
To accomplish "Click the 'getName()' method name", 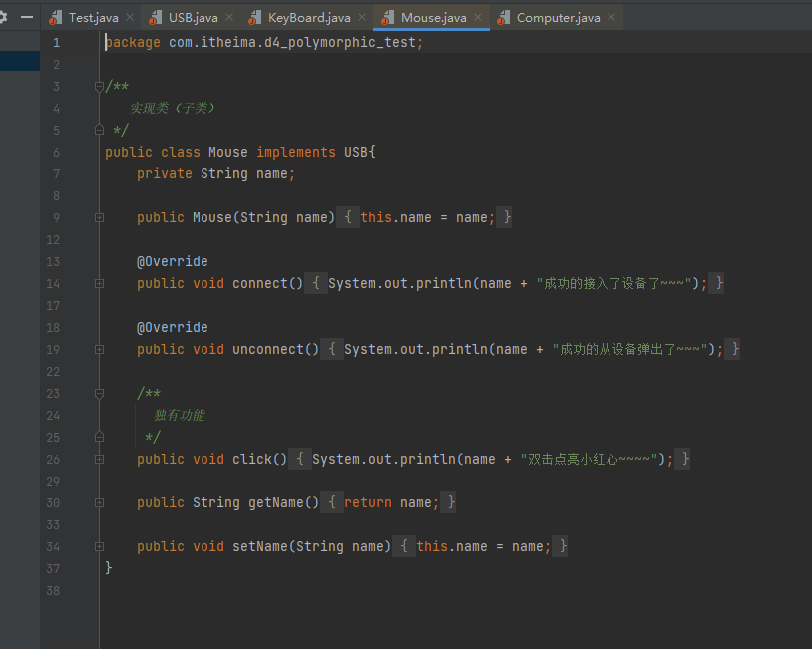I will click(283, 503).
